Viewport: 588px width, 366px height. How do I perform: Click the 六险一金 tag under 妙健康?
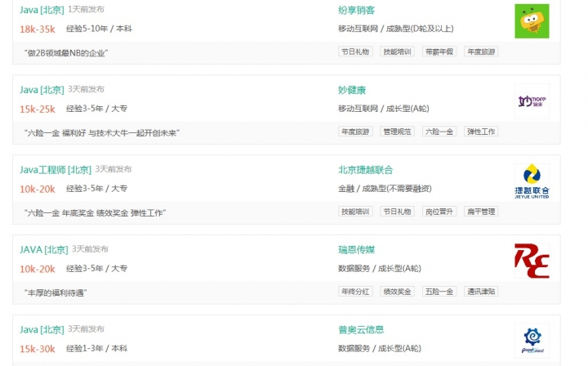click(439, 132)
